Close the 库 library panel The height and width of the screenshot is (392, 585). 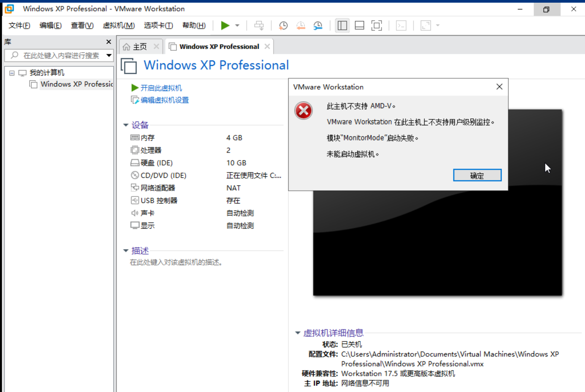[x=109, y=42]
